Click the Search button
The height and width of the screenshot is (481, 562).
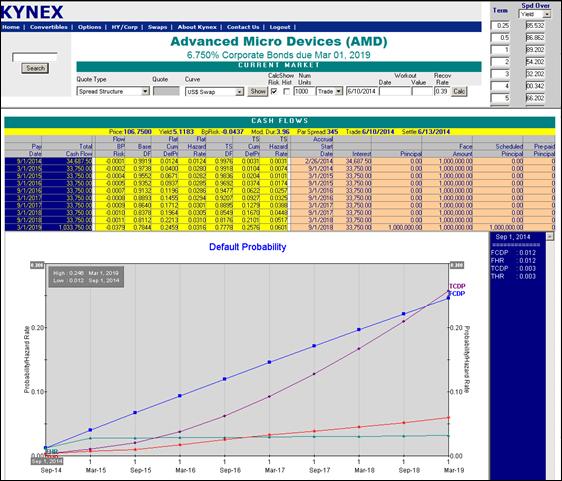(x=35, y=68)
